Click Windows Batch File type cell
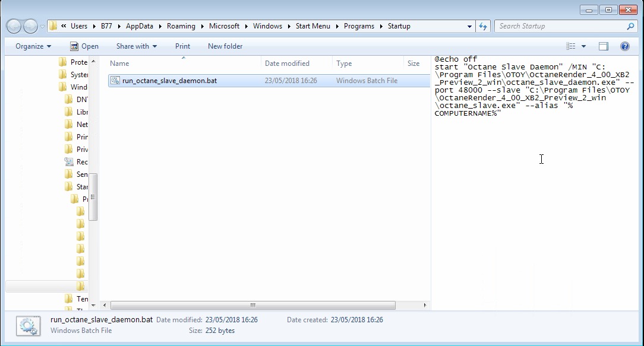Screen dimensions: 644x346 click(x=367, y=81)
